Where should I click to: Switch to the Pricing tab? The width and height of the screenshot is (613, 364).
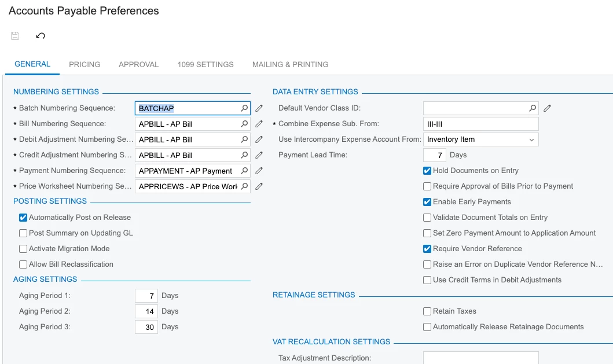click(x=85, y=64)
